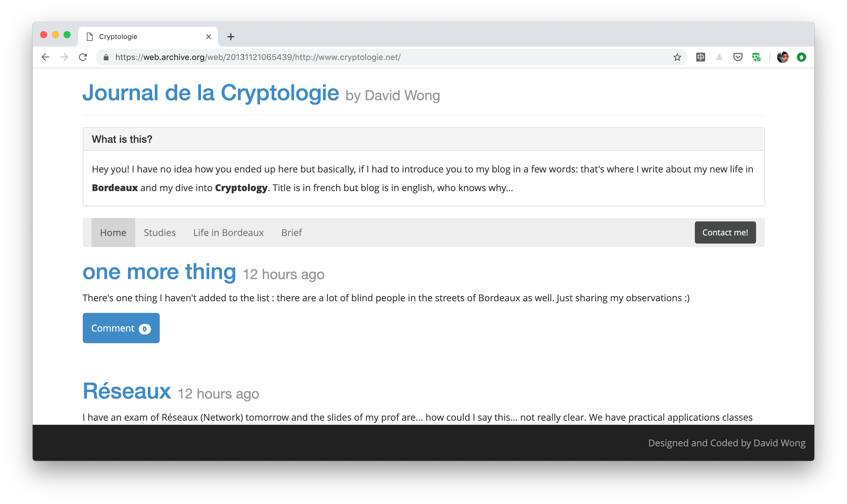This screenshot has width=847, height=504.
Task: Save the page with the Pocket icon
Action: coord(738,57)
